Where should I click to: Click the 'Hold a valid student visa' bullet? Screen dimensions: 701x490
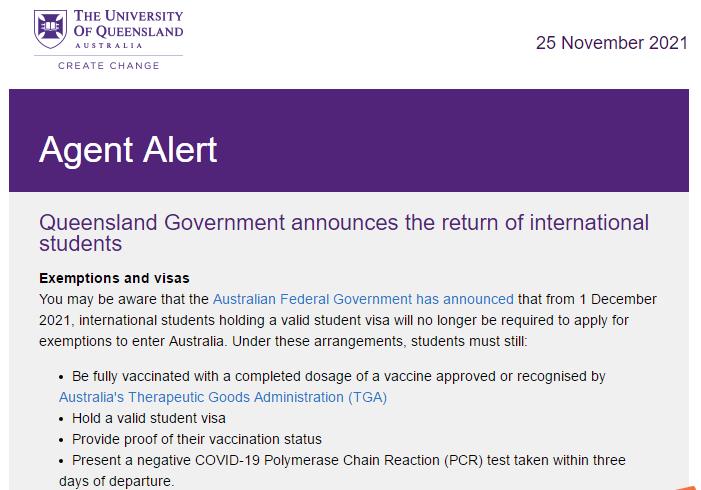149,418
